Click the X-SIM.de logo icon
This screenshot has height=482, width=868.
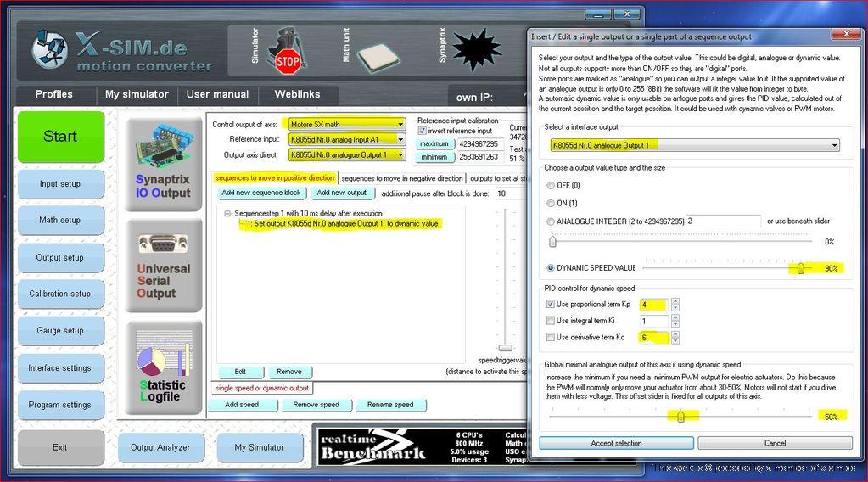pos(49,49)
